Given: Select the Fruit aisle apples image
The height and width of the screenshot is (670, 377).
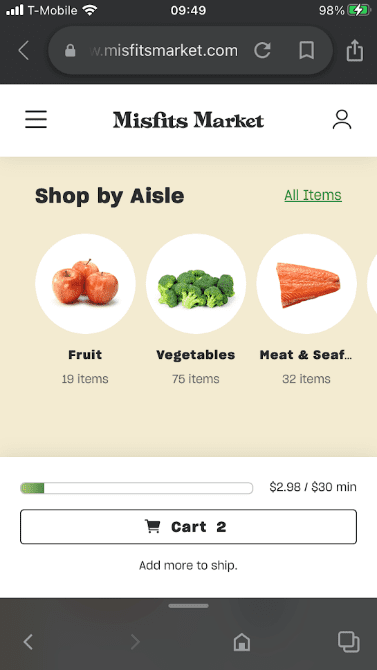Looking at the screenshot, I should [85, 284].
